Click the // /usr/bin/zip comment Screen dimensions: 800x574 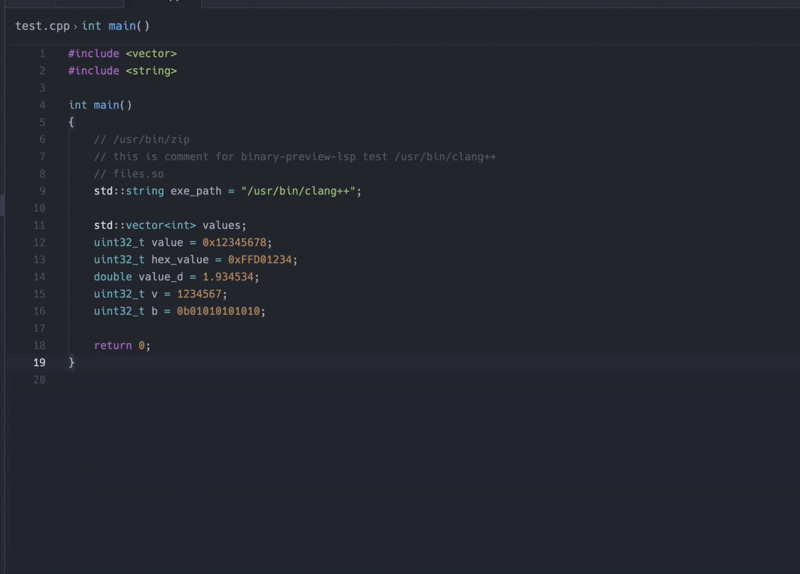coord(142,139)
